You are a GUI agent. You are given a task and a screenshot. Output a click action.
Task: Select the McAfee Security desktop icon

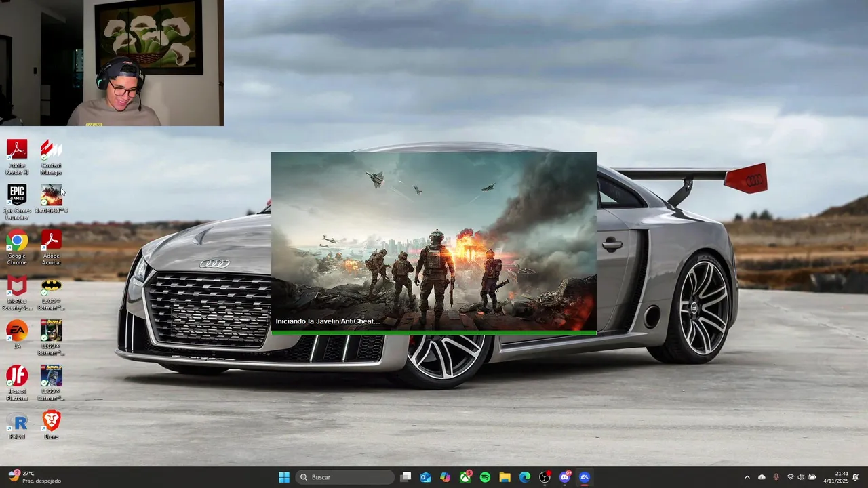[17, 293]
